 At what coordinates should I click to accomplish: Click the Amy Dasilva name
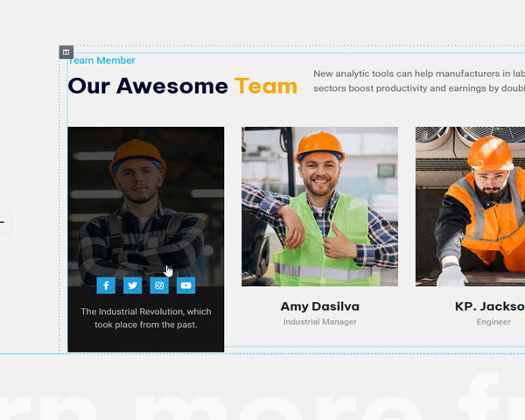click(319, 306)
